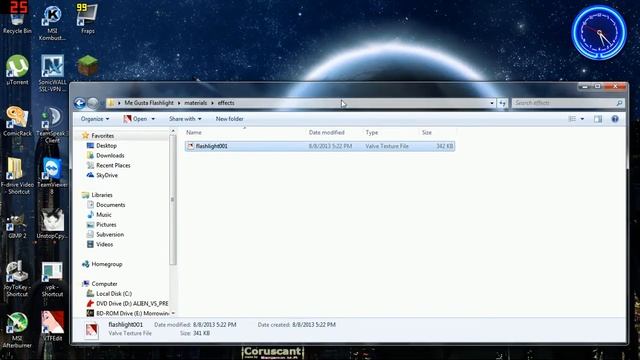Navigate to Me Gusta Flashlight breadcrumb
The width and height of the screenshot is (640, 360).
149,103
